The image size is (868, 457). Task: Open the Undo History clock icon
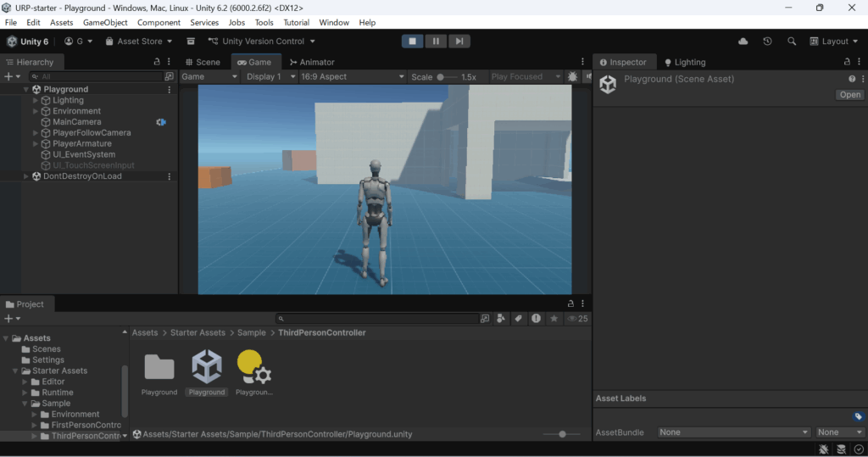[767, 41]
